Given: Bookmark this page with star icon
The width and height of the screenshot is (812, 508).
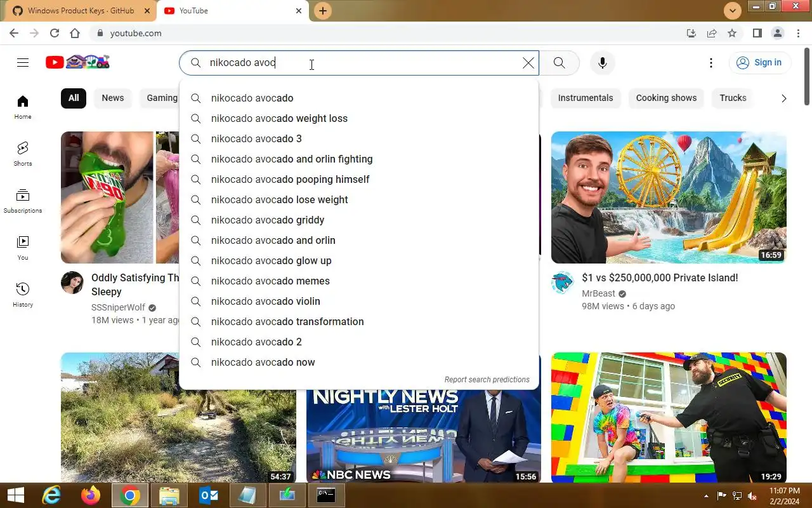Looking at the screenshot, I should [x=732, y=33].
